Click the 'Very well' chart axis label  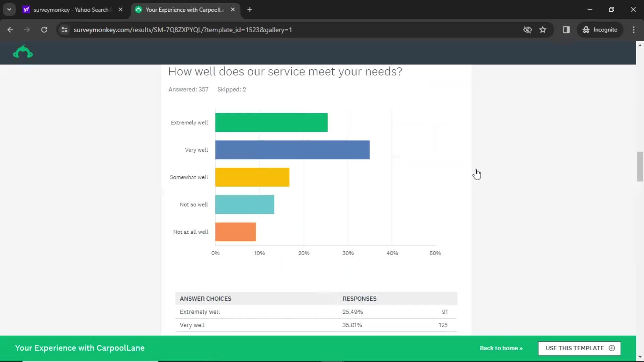[x=196, y=150]
